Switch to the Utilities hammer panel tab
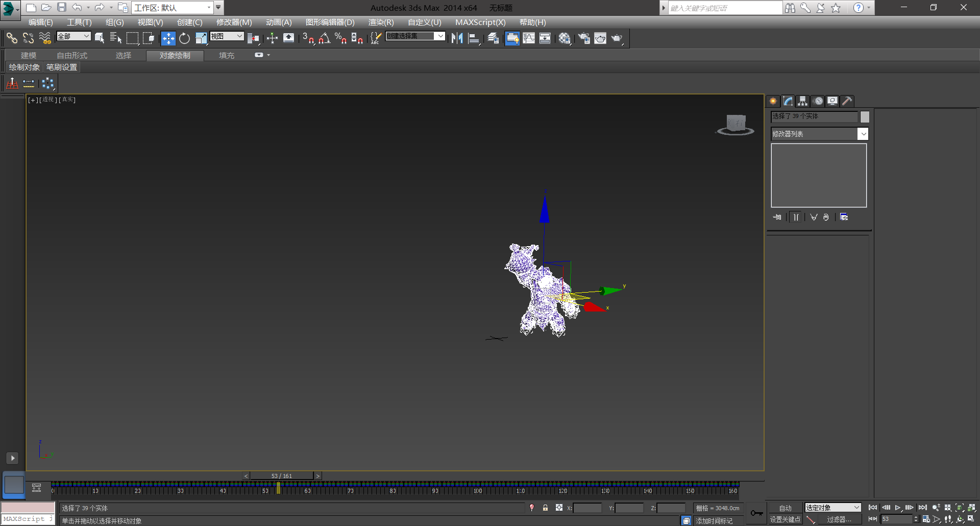The width and height of the screenshot is (980, 526). click(847, 101)
